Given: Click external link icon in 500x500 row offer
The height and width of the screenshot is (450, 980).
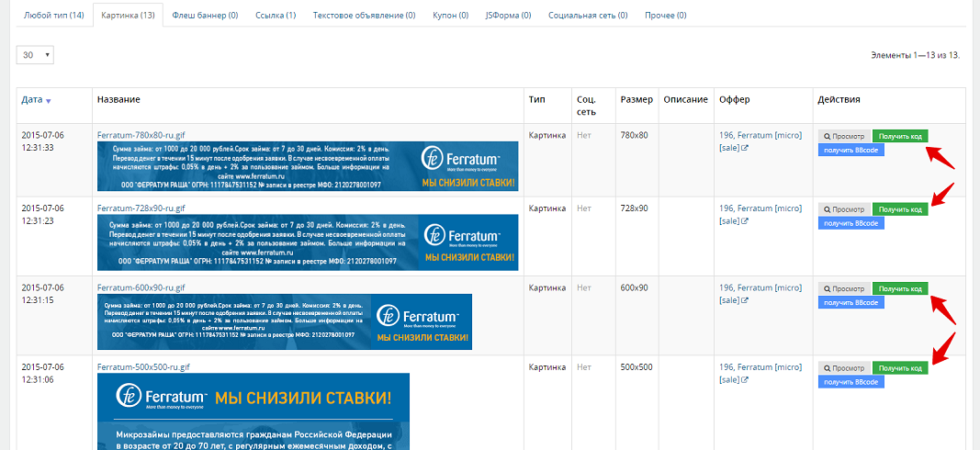Looking at the screenshot, I should coord(744,380).
